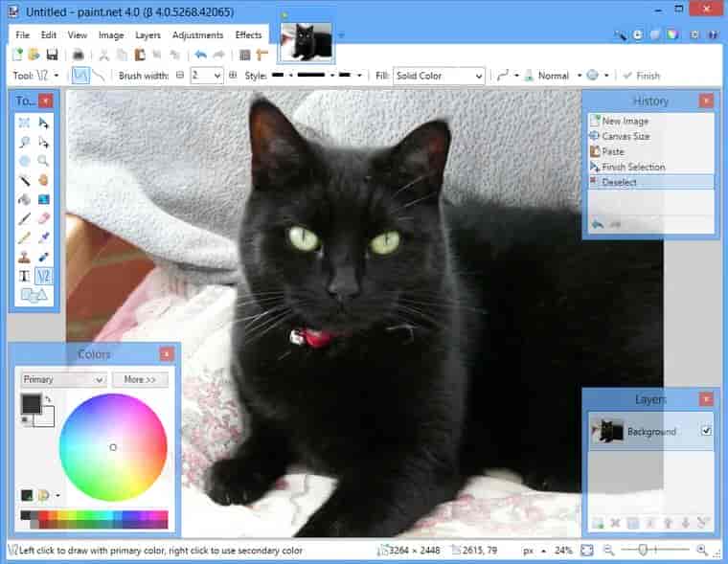Select the Move Selected Pixels tool

coord(43,123)
